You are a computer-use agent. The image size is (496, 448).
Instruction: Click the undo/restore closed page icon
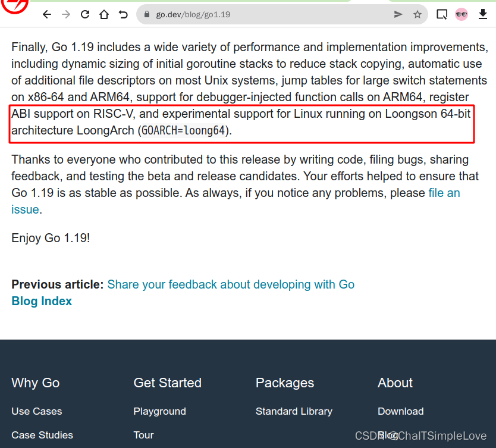coord(123,14)
